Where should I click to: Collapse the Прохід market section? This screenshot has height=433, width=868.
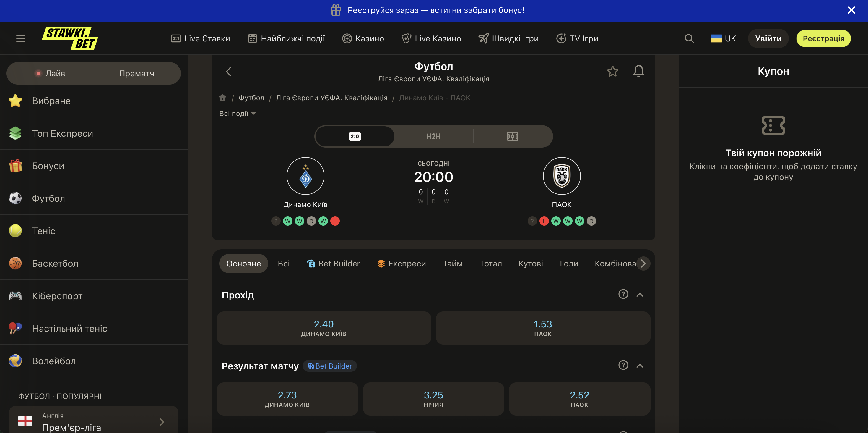(x=640, y=295)
